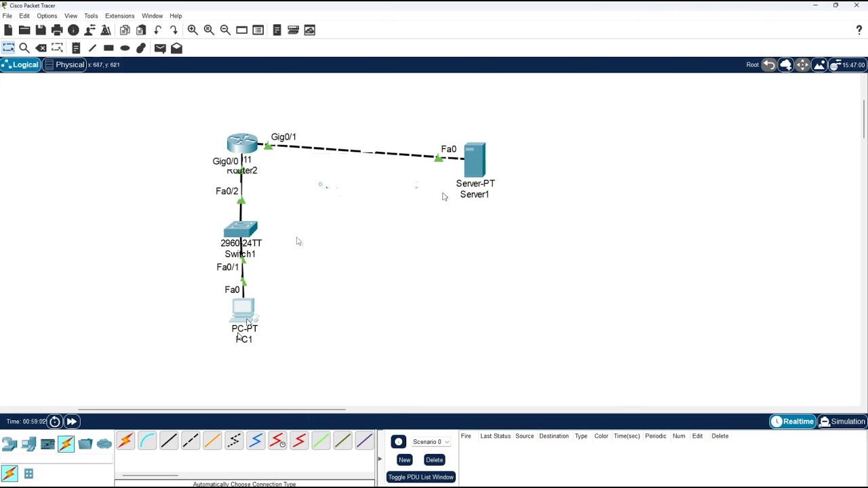Open the custom devices dialog icon
This screenshot has width=868, height=488.
(258, 30)
